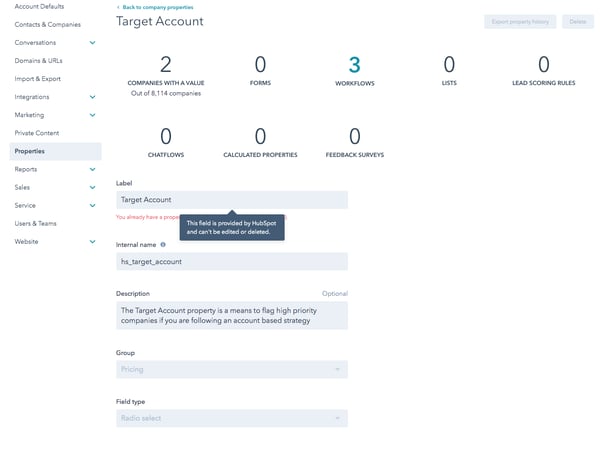
Task: Click the 0 Lead Scoring Rules count
Action: click(544, 64)
